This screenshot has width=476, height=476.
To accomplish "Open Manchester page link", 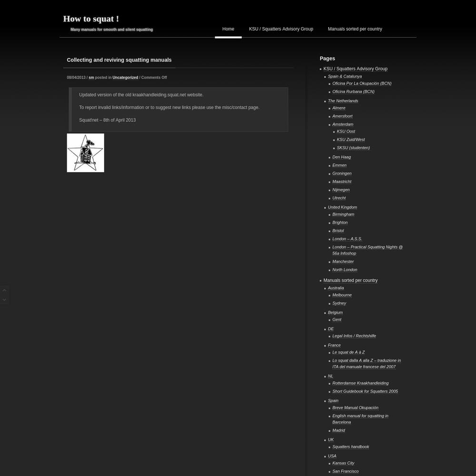I will point(343,262).
